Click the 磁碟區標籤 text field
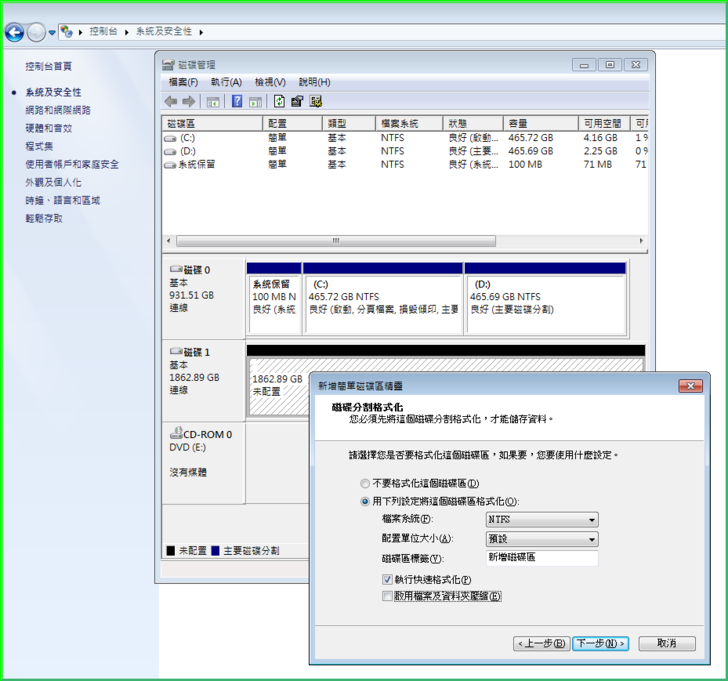Image resolution: width=728 pixels, height=681 pixels. point(540,558)
